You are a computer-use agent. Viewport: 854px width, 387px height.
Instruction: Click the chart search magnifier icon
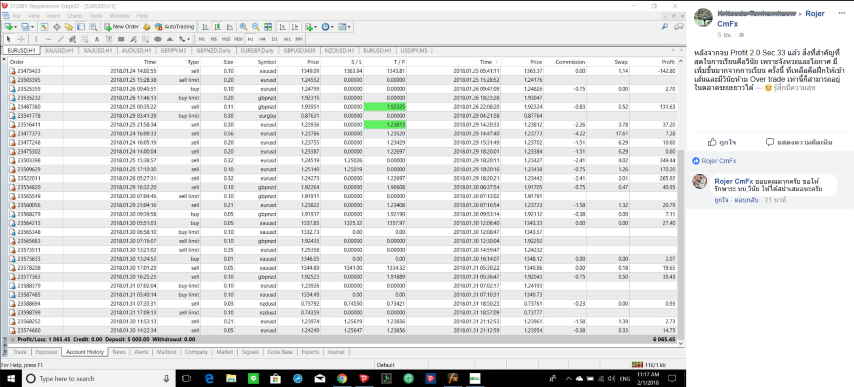coord(665,27)
